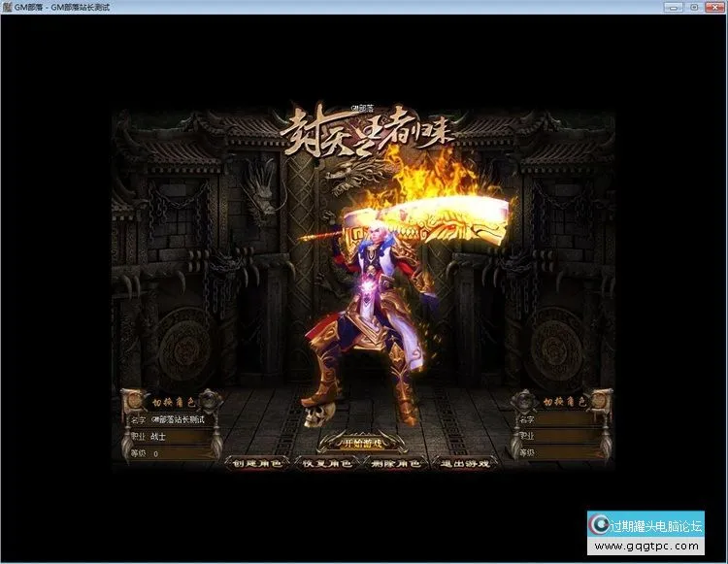Hit the 退出游戏 exit game button
This screenshot has width=728, height=564.
(464, 463)
